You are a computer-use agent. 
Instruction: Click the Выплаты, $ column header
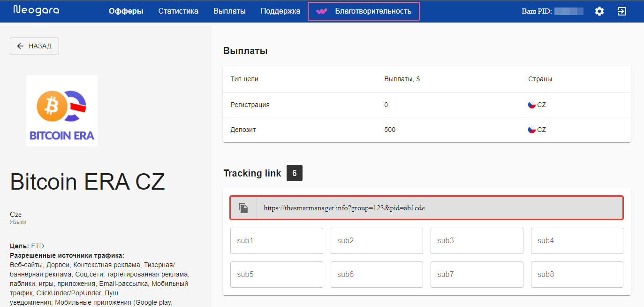[x=402, y=79]
